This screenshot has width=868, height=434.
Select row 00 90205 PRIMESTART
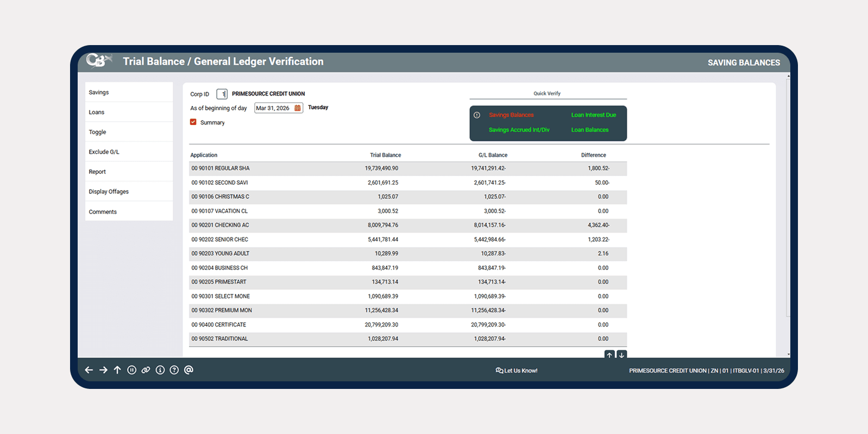point(408,282)
